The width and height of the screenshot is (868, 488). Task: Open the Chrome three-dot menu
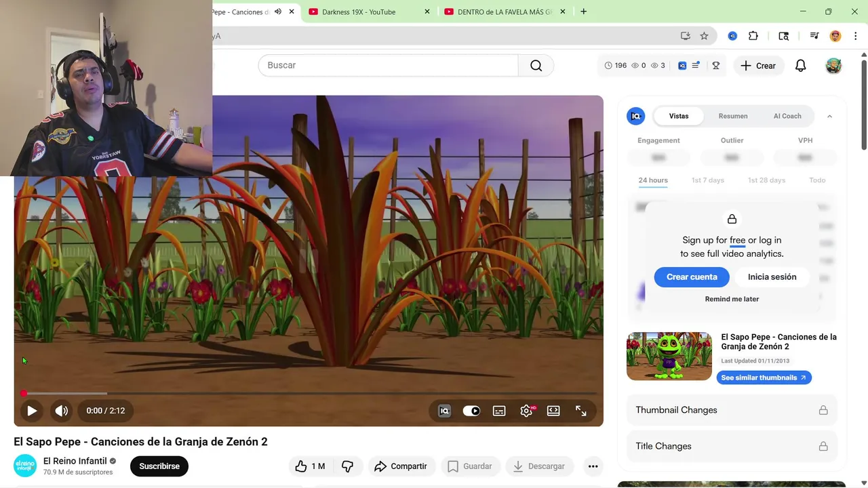pyautogui.click(x=856, y=36)
